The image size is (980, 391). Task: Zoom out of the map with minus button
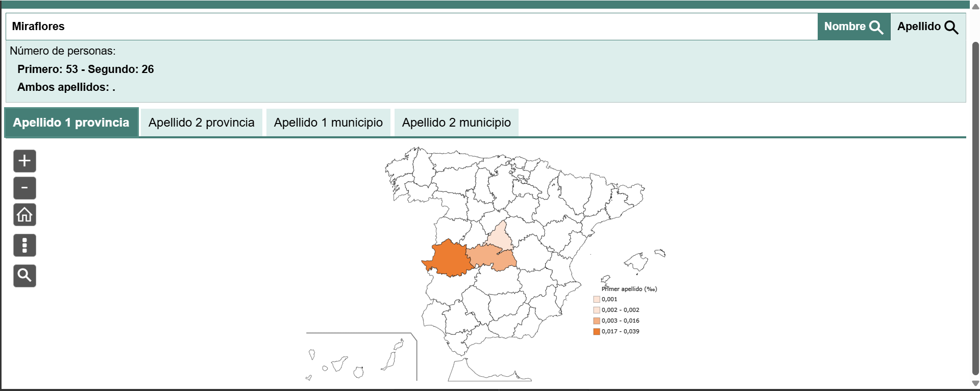24,188
